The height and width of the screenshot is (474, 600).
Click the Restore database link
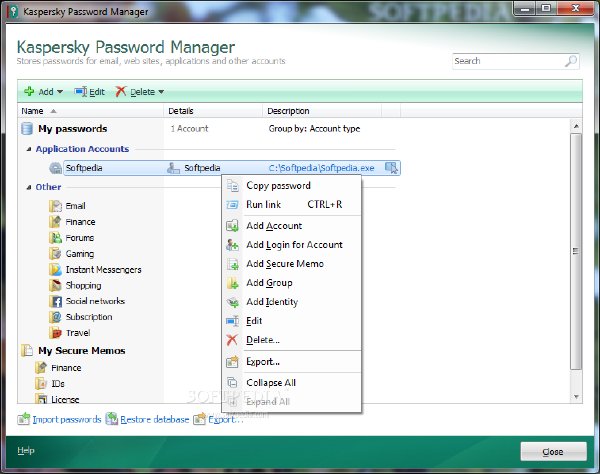coord(155,420)
